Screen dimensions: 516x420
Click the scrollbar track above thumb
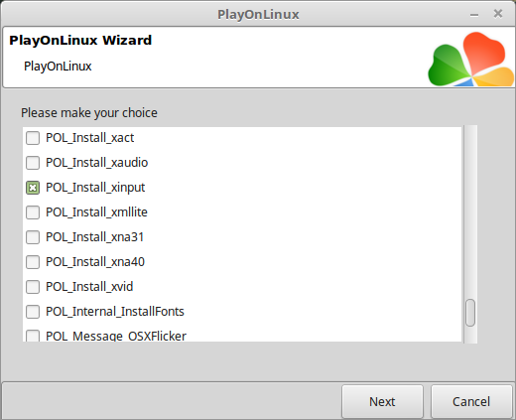[x=470, y=211]
